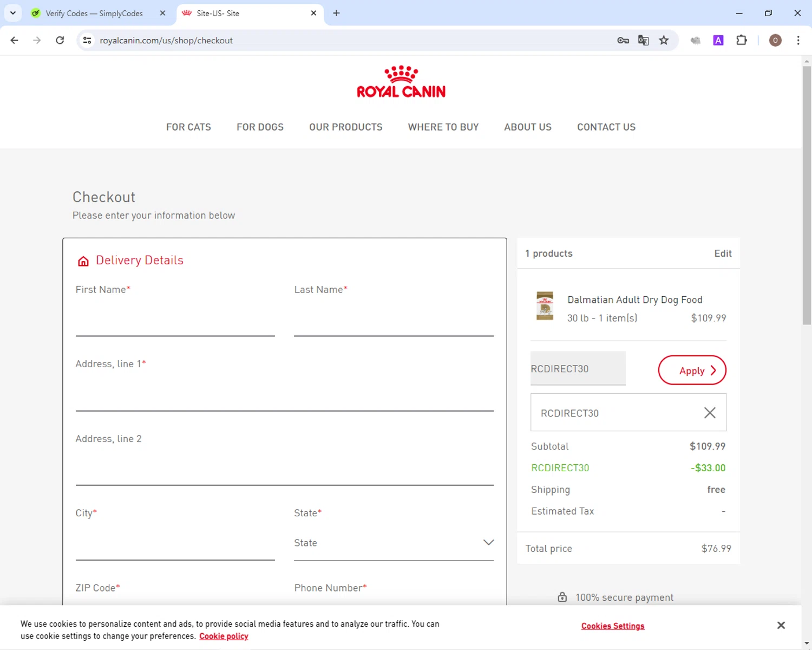Click the Shipping free value

pyautogui.click(x=716, y=490)
